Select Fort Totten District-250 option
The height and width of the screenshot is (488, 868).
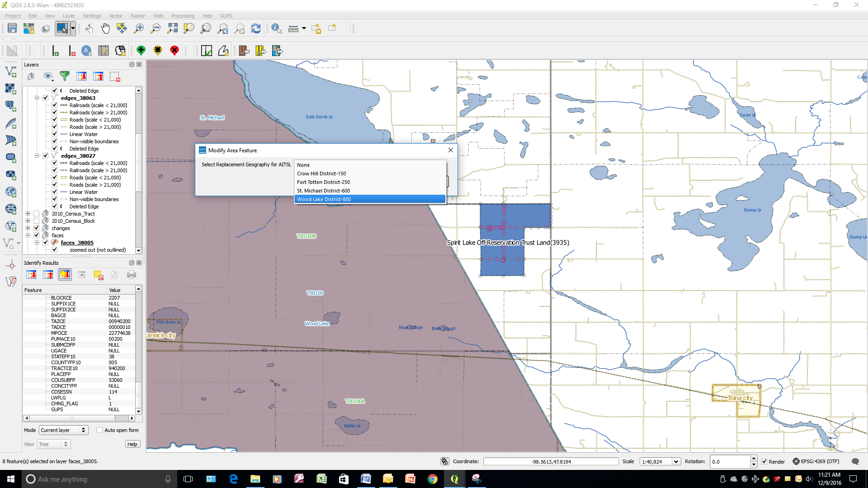tap(323, 182)
